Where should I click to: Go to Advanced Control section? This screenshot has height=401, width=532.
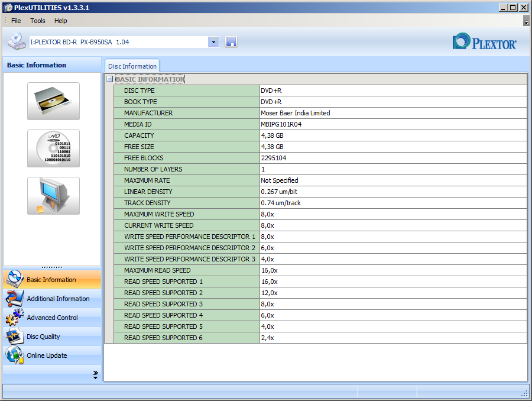click(x=52, y=318)
